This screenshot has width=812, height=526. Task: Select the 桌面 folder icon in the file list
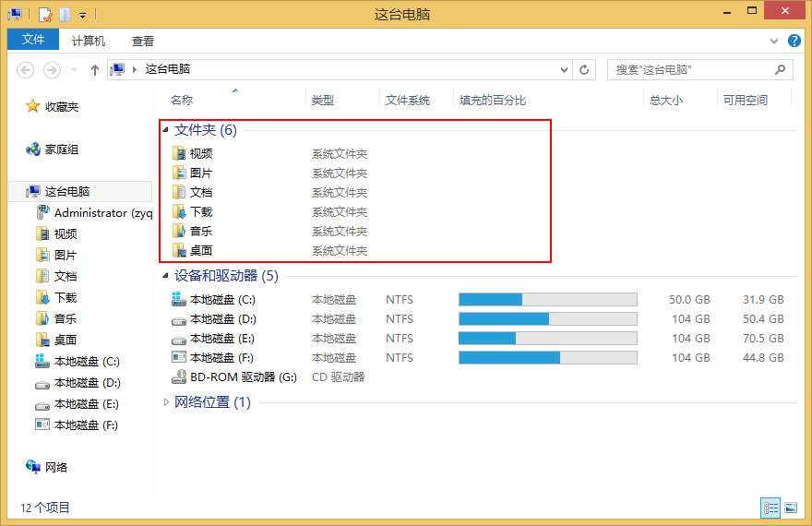(x=179, y=250)
